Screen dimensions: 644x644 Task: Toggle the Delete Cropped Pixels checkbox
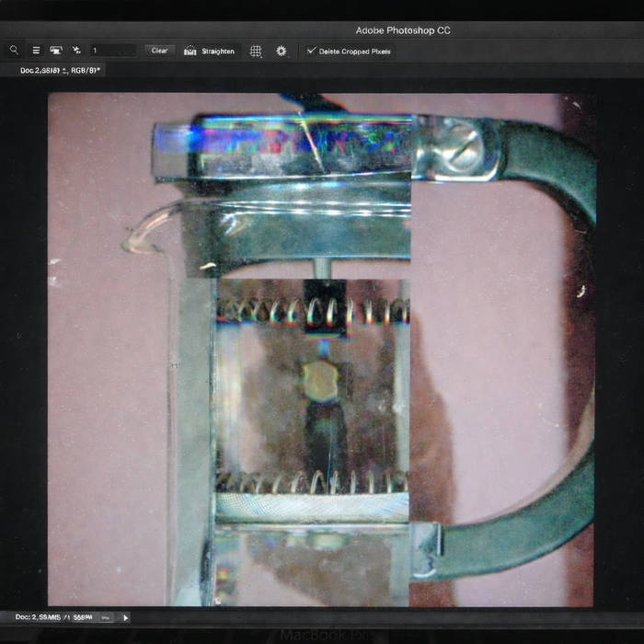click(x=311, y=51)
